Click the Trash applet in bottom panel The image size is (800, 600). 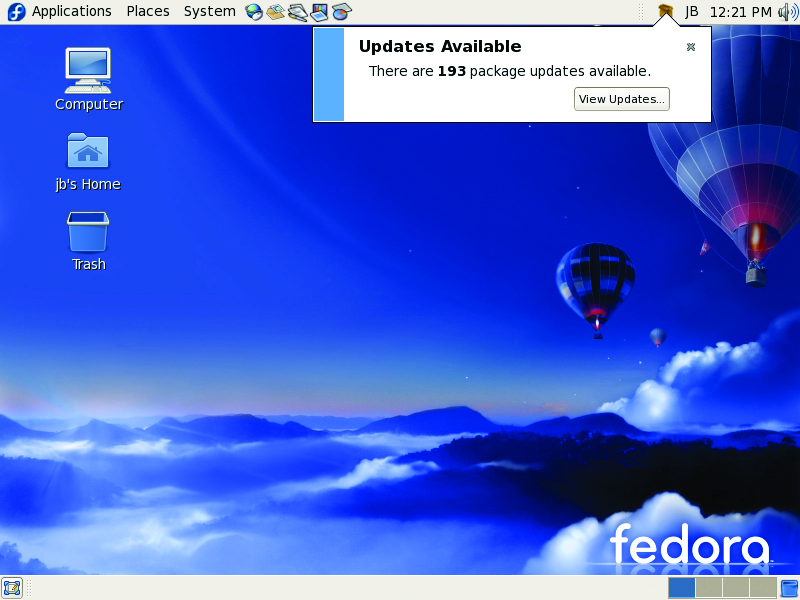tap(789, 588)
